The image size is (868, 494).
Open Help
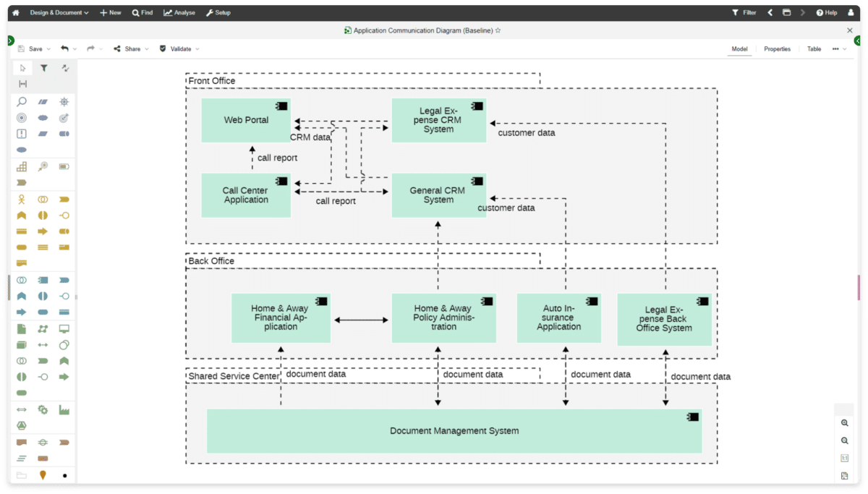pyautogui.click(x=827, y=12)
